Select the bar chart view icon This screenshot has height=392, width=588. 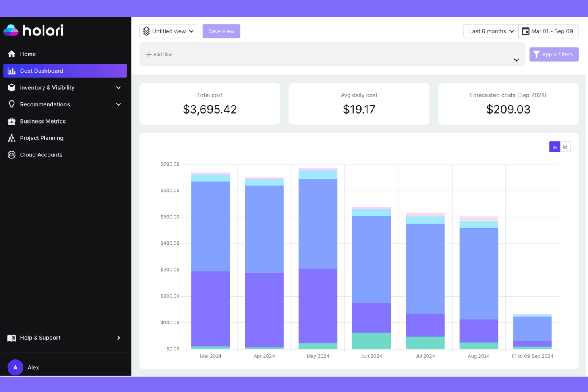554,147
